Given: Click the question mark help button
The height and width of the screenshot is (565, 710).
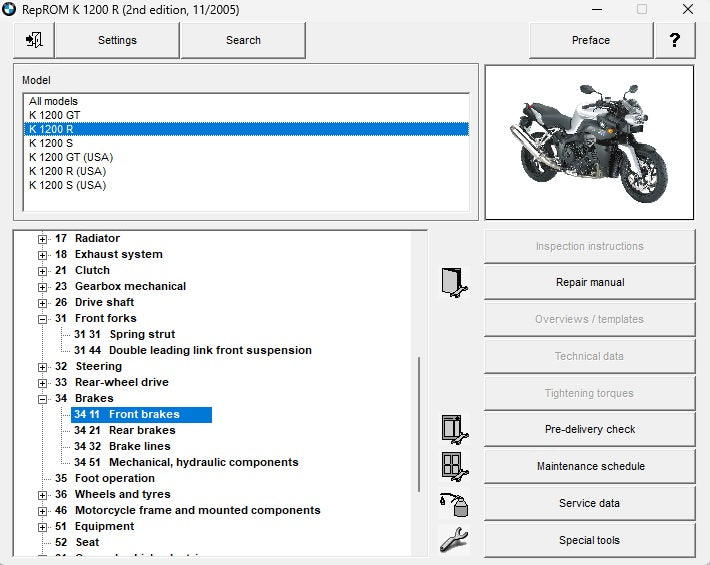Looking at the screenshot, I should click(675, 40).
